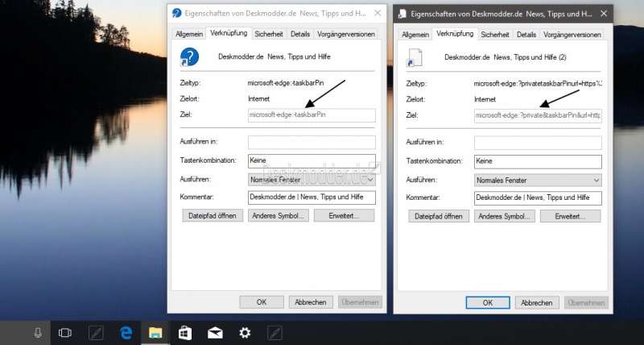Image resolution: width=644 pixels, height=345 pixels.
Task: Open Microsoft Edge from the taskbar
Action: [x=126, y=333]
